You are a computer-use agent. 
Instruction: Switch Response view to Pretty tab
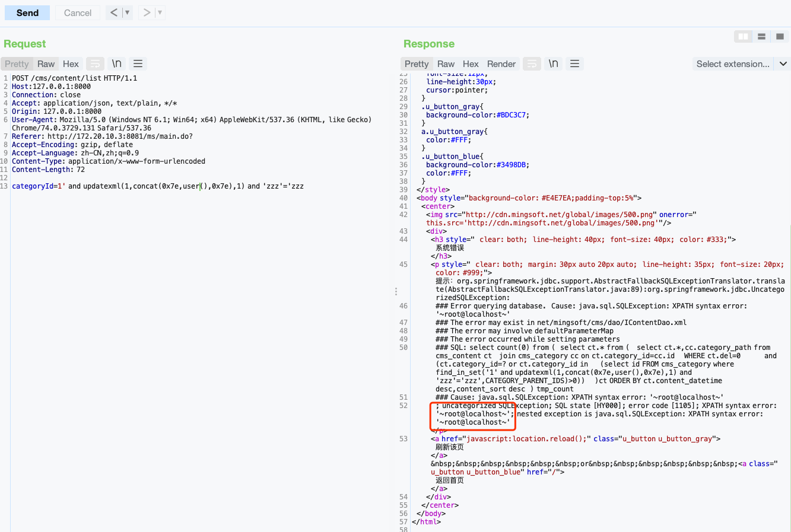[417, 64]
